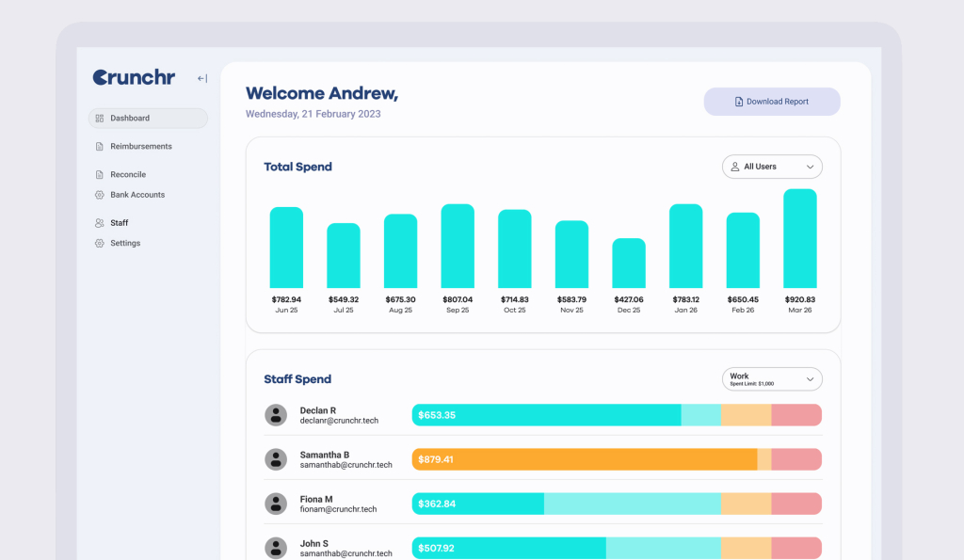Click the light orange zone of Fiona M's bar
This screenshot has width=964, height=560.
pos(747,504)
